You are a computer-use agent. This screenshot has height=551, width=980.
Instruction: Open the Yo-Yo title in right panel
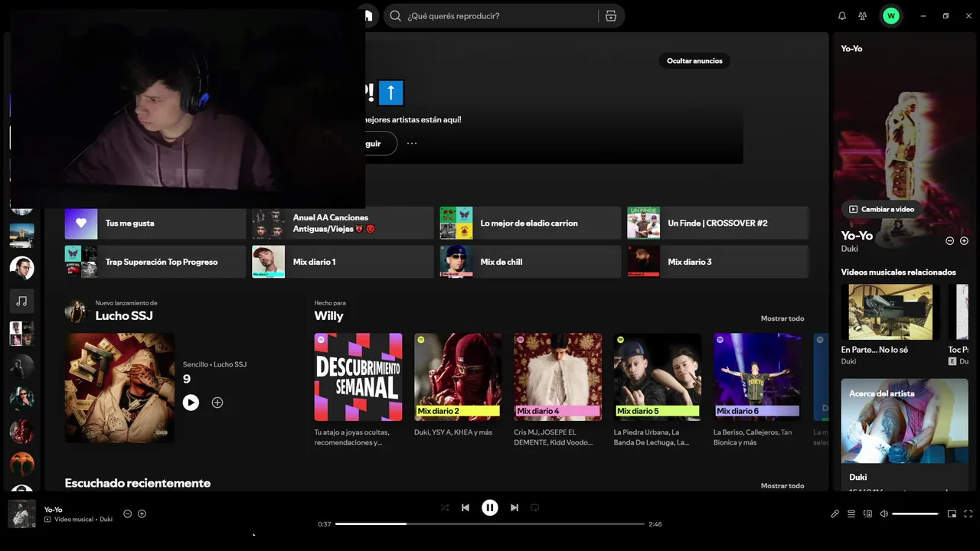pos(857,236)
